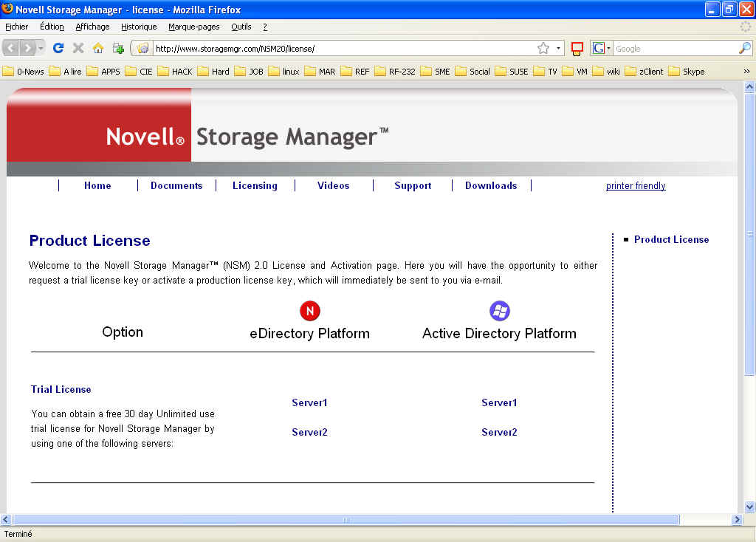
Task: Open the REF bookmark folder
Action: [355, 72]
